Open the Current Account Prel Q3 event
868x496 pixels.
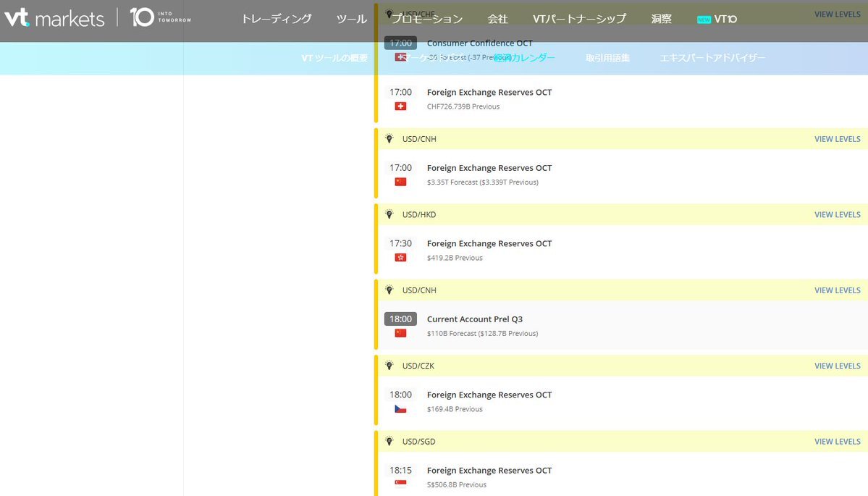pyautogui.click(x=474, y=319)
